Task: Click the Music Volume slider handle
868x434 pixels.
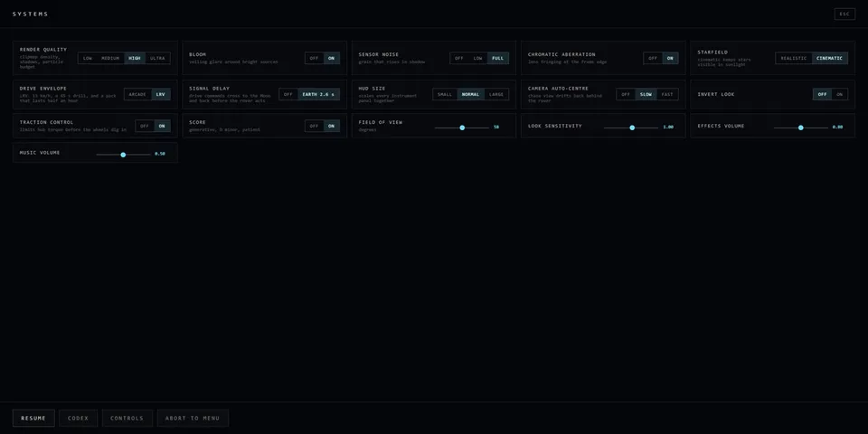Action: coord(123,155)
